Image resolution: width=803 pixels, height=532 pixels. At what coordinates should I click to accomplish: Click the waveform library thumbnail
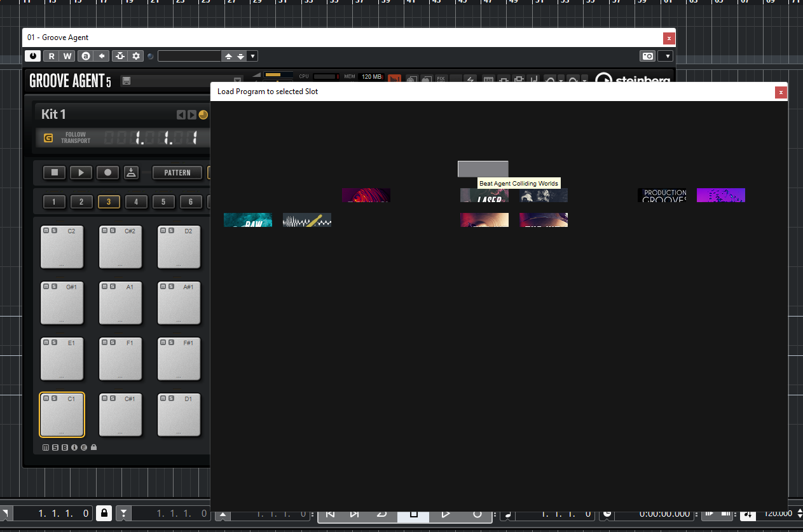point(307,220)
